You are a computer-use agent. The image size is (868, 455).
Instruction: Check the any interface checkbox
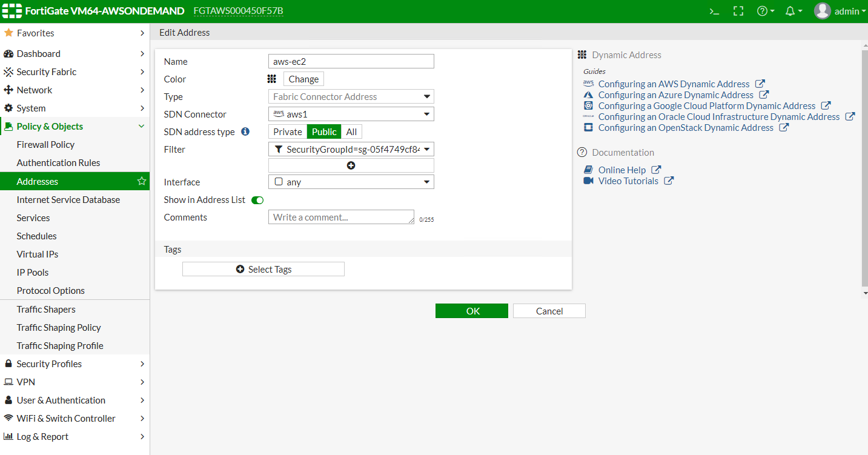[x=278, y=181]
